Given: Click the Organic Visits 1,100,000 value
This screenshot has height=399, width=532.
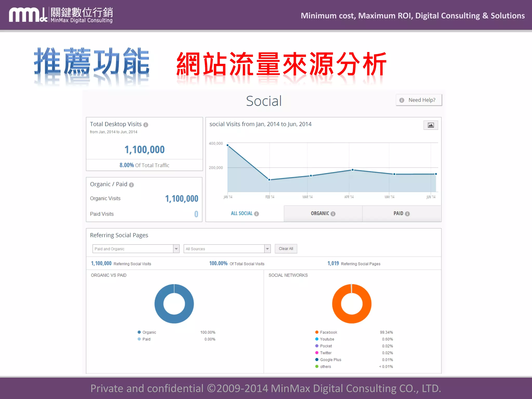Looking at the screenshot, I should (182, 199).
